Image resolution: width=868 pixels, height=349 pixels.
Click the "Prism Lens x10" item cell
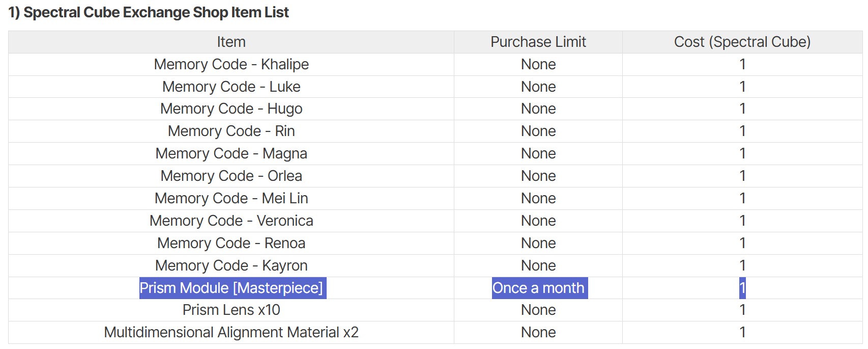point(231,310)
